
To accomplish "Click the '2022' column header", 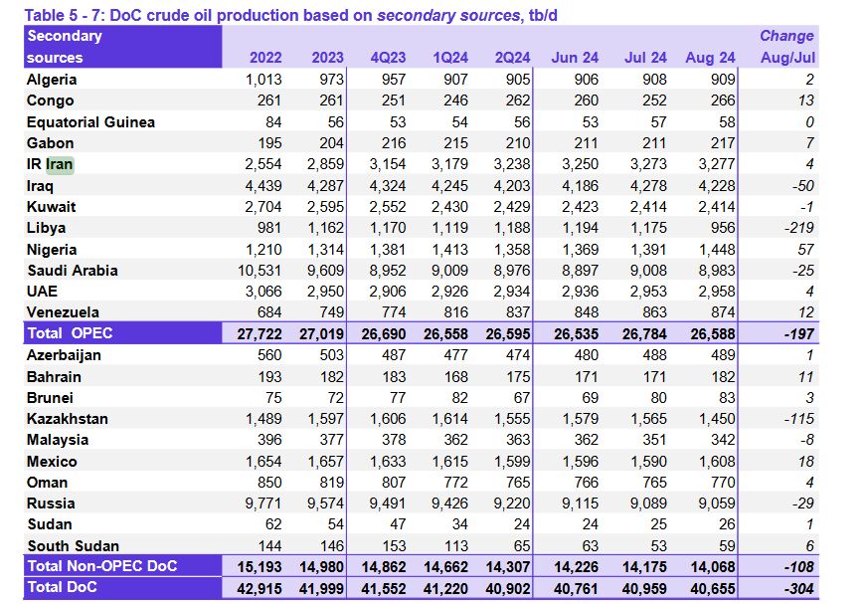I will [x=264, y=58].
